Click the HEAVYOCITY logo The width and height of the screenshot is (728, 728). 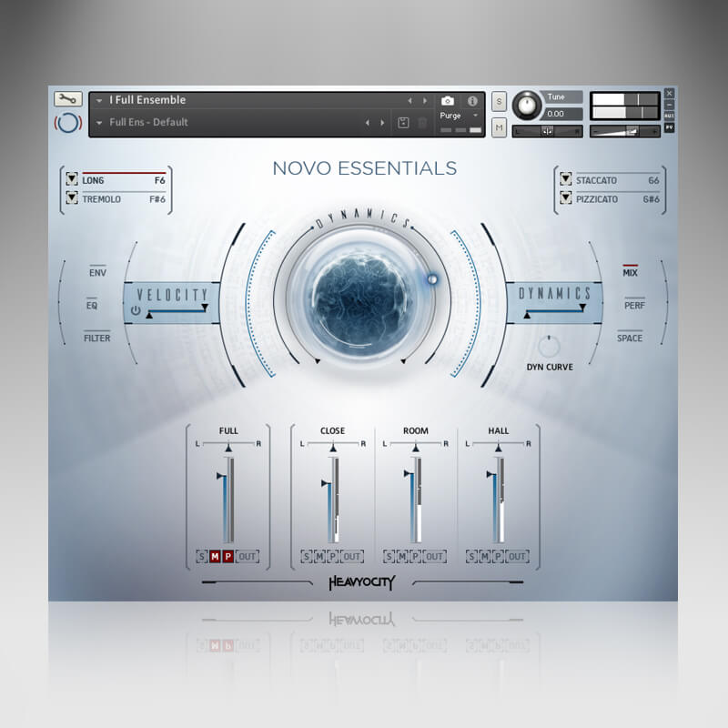point(364,583)
